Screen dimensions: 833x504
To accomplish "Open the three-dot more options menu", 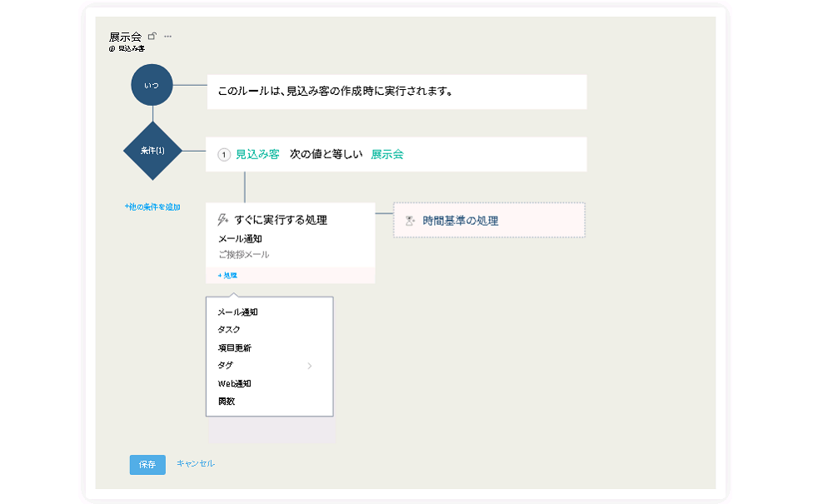I will pyautogui.click(x=168, y=37).
